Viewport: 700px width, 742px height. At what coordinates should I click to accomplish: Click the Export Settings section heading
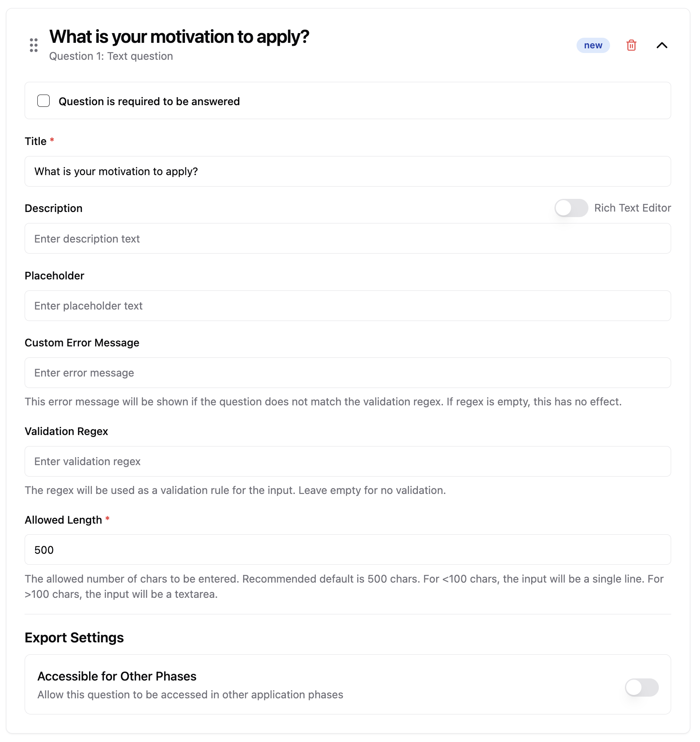click(74, 638)
